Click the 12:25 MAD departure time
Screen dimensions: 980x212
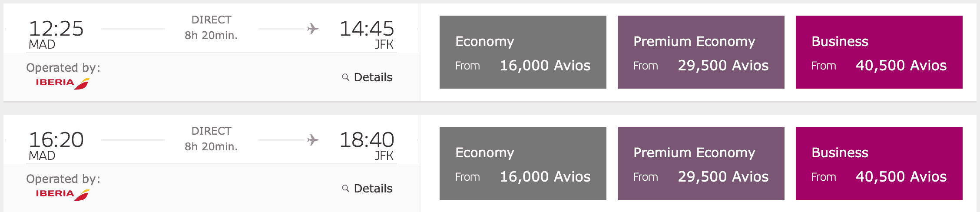[x=56, y=29]
